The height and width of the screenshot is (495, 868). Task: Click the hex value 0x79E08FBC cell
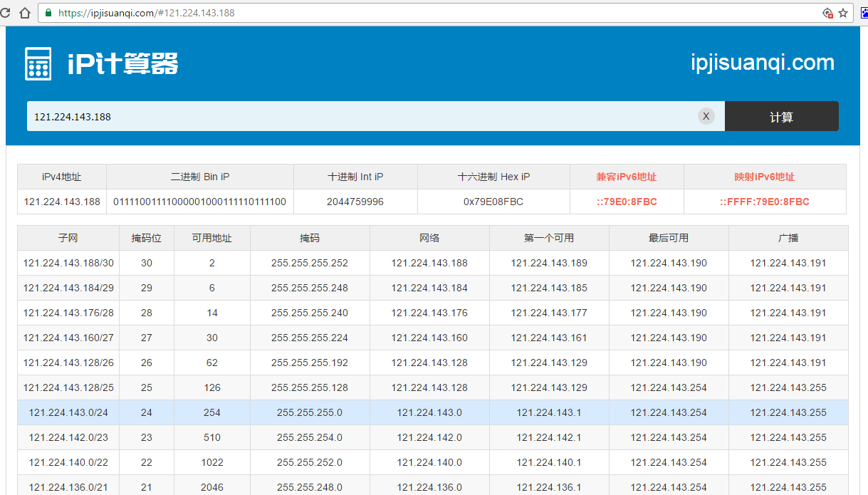click(493, 202)
